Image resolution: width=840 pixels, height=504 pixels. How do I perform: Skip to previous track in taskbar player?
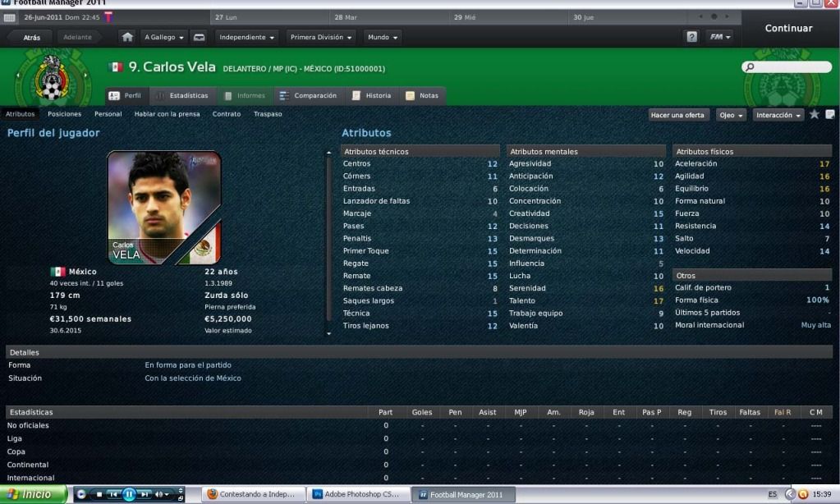(x=113, y=494)
